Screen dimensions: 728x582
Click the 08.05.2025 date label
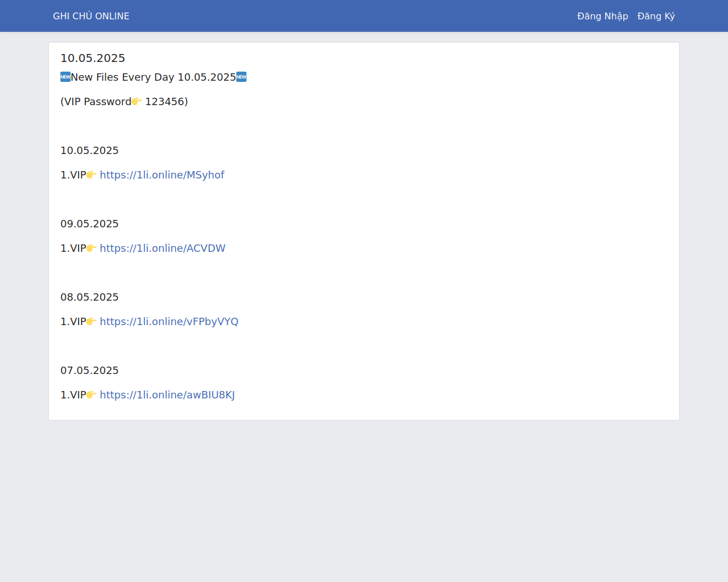pos(89,297)
